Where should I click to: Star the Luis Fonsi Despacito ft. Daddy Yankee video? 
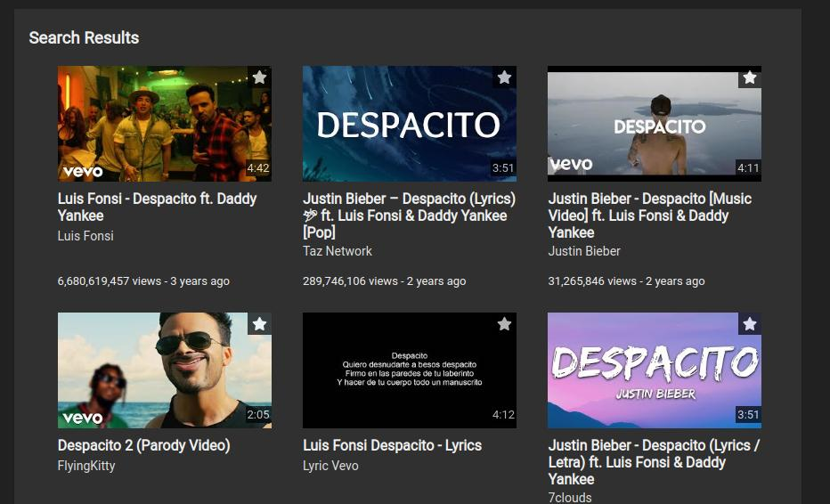click(x=259, y=77)
